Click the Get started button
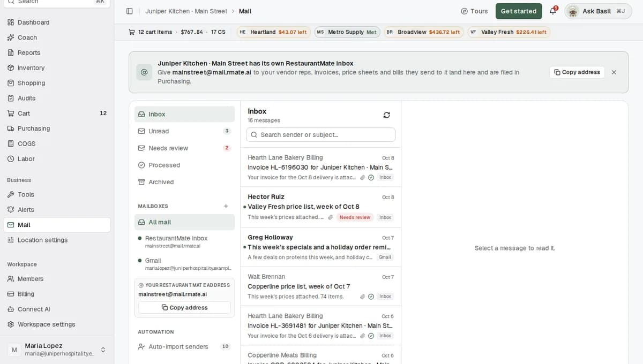643x364 pixels. [x=518, y=11]
